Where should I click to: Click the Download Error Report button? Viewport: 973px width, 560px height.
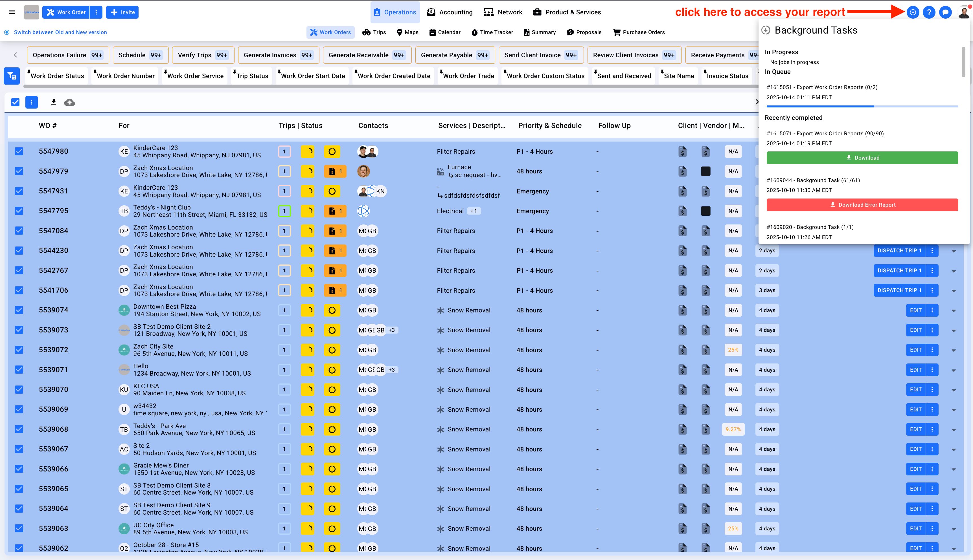click(862, 205)
